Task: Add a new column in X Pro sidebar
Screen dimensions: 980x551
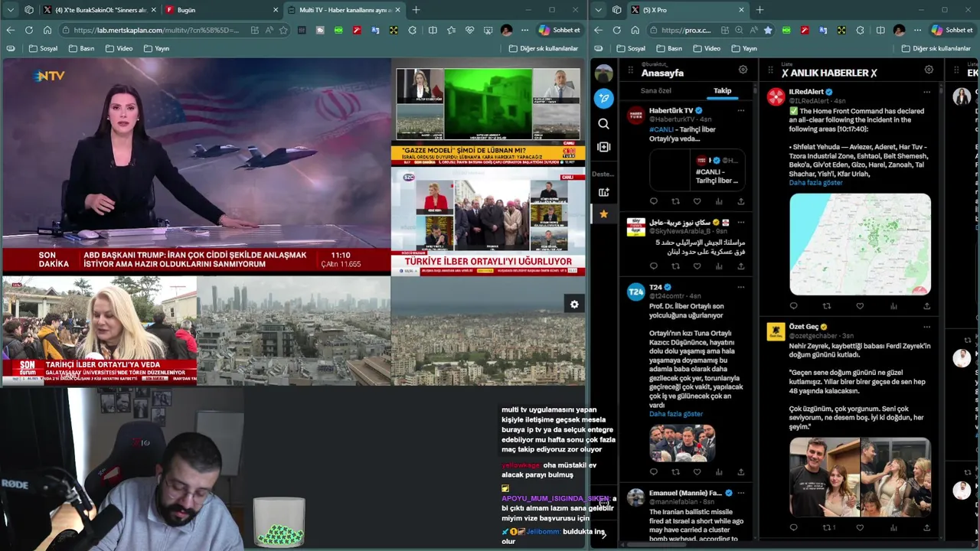Action: tap(604, 147)
